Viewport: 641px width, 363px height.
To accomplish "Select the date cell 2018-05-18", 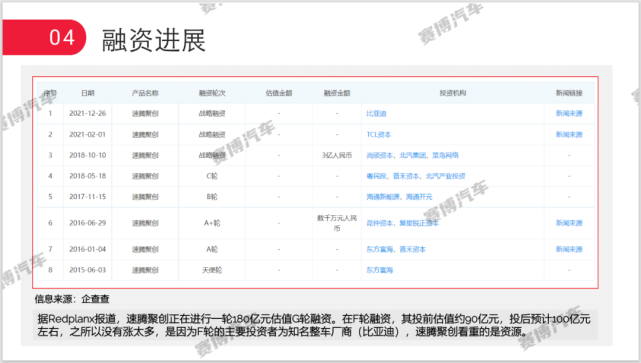I will tap(87, 176).
